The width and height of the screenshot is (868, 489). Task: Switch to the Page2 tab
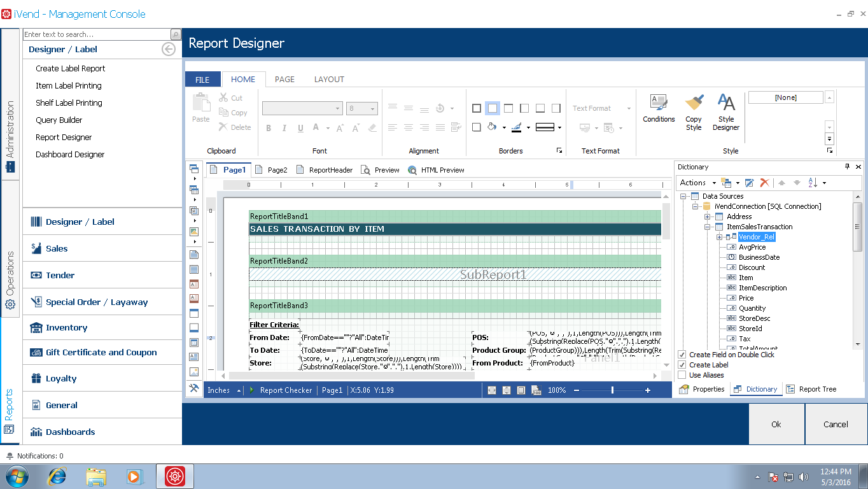271,170
